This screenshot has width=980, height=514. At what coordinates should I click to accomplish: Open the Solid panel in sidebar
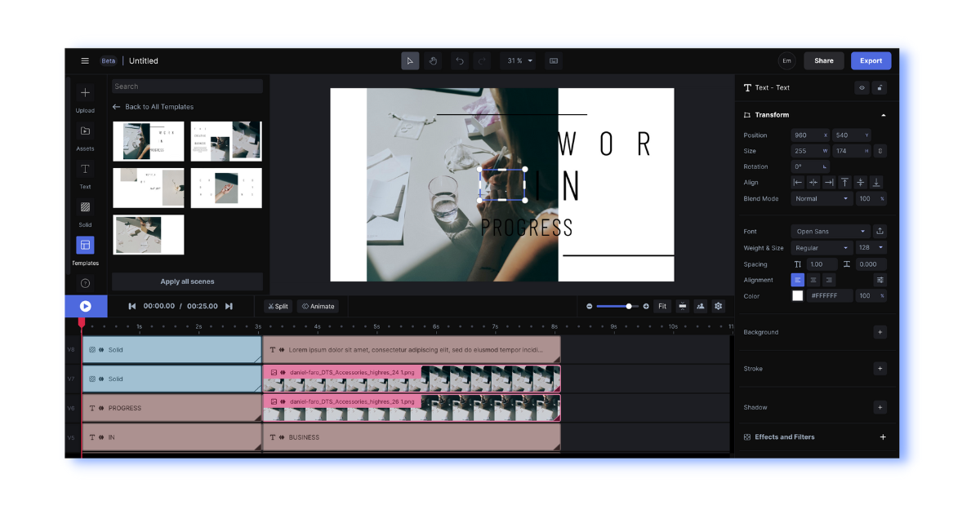[x=85, y=212]
